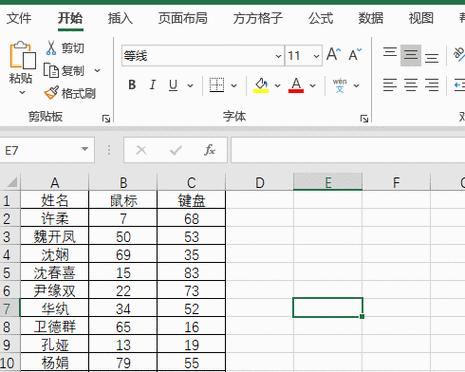Expand the phonetic guide dropdown arrow
The width and height of the screenshot is (465, 372).
(x=356, y=86)
